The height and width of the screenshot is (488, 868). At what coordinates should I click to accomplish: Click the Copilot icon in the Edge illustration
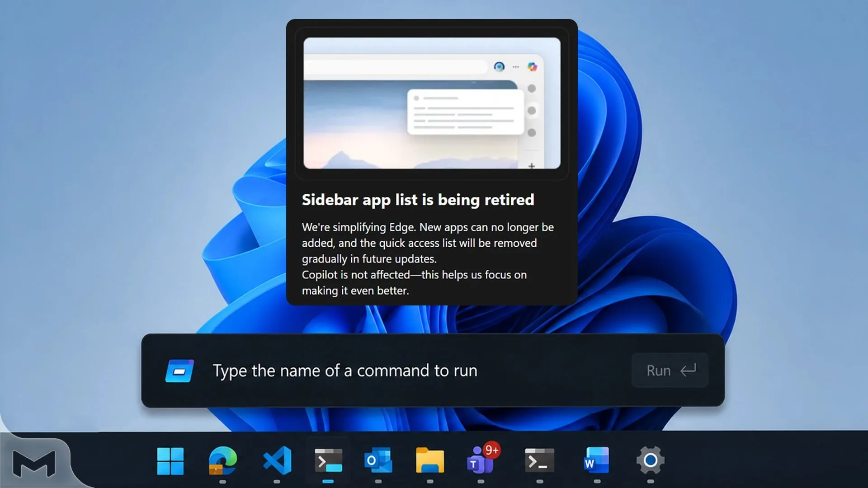click(532, 67)
